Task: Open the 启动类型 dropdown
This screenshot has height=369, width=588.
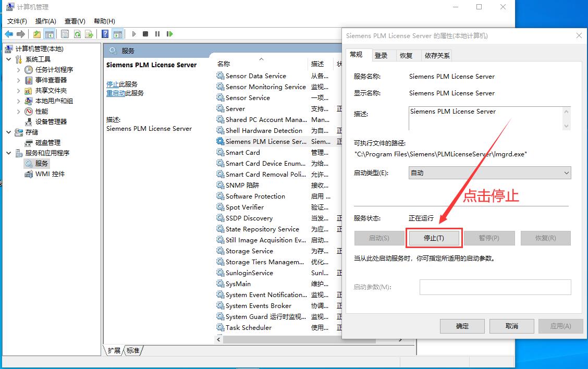Action: 489,173
